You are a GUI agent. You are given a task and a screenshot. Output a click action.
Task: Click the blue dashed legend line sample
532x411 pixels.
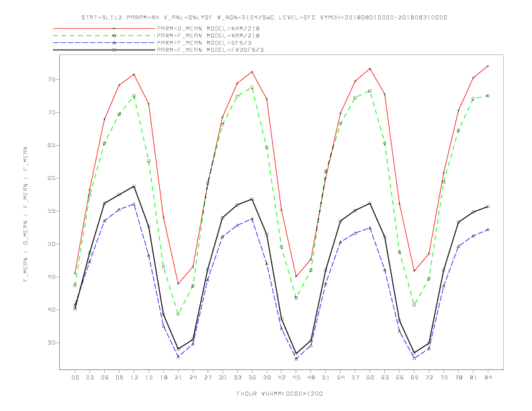104,43
